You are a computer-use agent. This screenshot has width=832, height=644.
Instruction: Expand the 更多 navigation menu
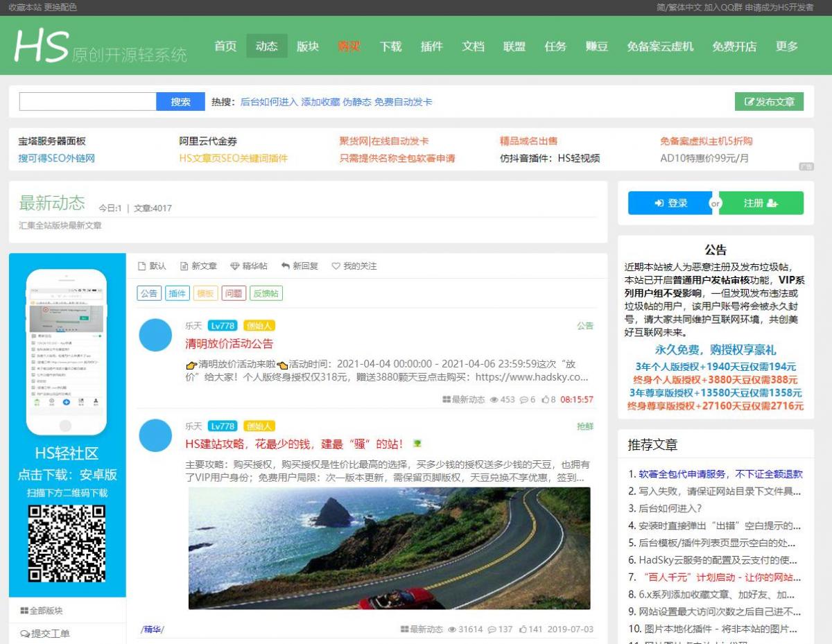click(x=787, y=46)
